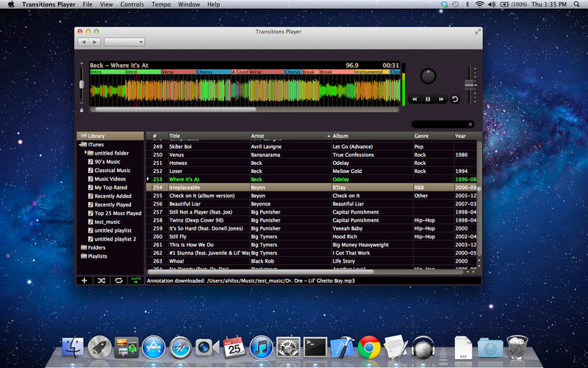Expand the untitled folder disclosure triangle

[85, 153]
